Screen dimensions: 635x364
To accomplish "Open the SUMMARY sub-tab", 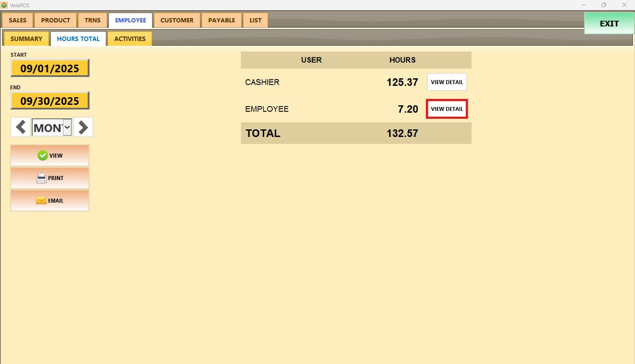I will [26, 39].
